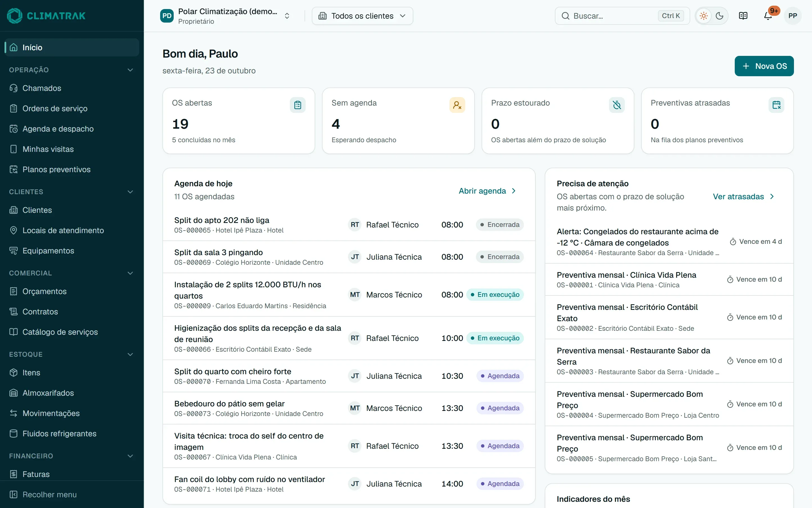Screen dimensions: 812x508
Task: Click the Planos preventivos icon
Action: click(14, 169)
